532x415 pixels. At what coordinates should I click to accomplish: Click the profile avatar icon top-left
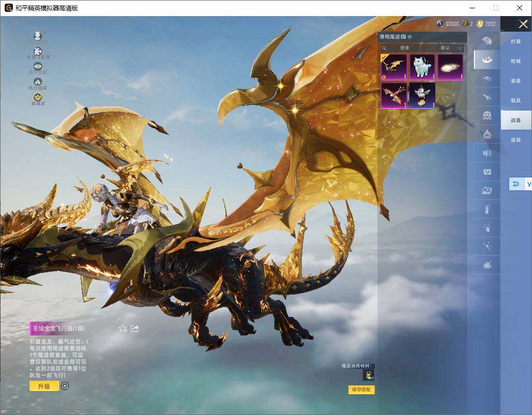(x=38, y=36)
